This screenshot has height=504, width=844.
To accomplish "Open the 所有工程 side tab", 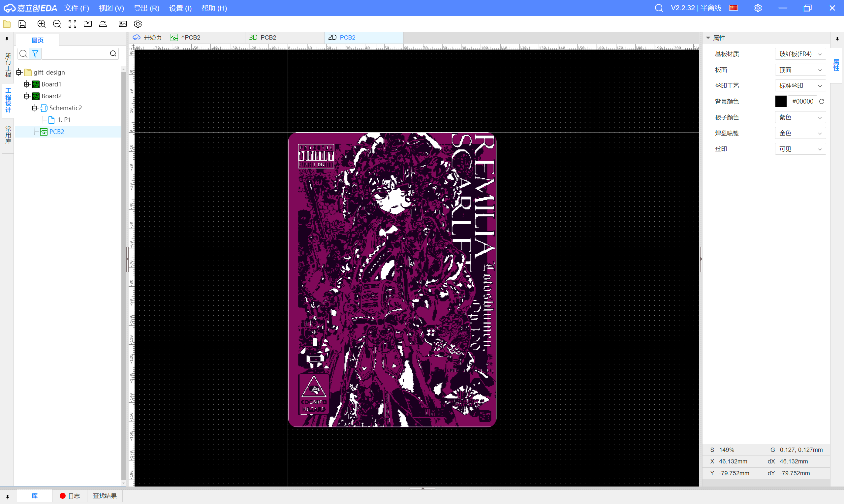I will pyautogui.click(x=8, y=65).
